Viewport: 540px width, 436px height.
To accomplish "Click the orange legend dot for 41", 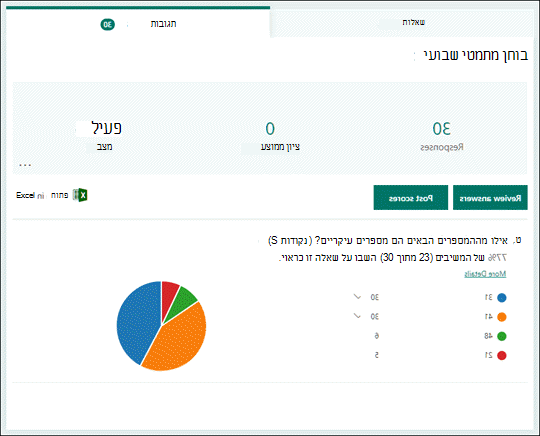I will 502,317.
